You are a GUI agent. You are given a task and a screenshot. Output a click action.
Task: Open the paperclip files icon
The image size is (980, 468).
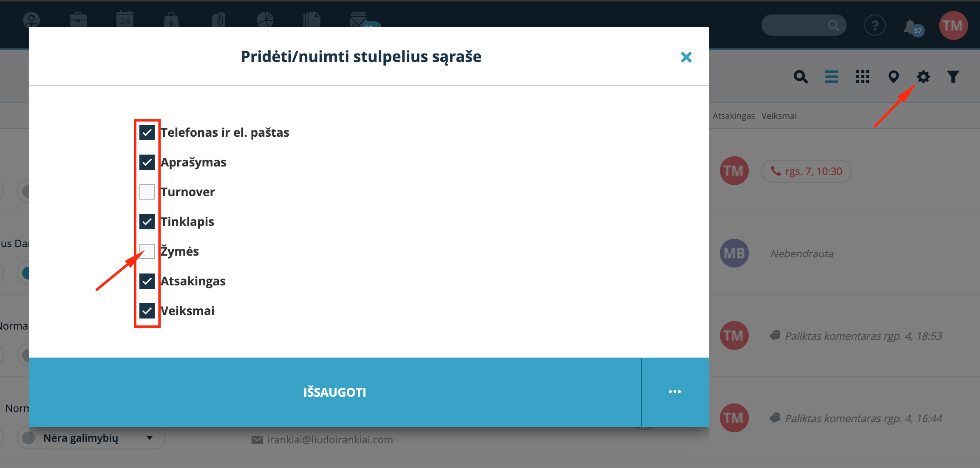(x=218, y=20)
